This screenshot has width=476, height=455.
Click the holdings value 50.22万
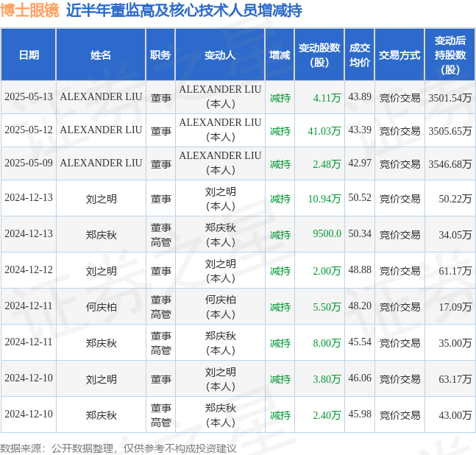pyautogui.click(x=455, y=199)
